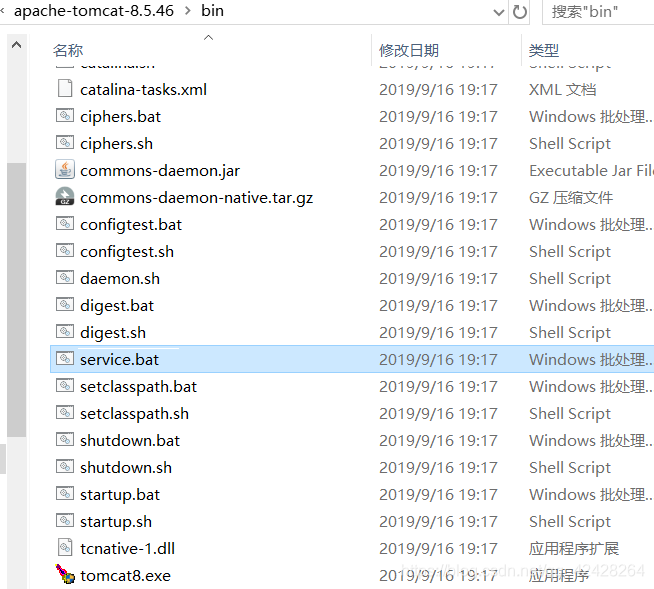This screenshot has width=654, height=589.
Task: Click the date cell of startup.bat
Action: click(x=438, y=495)
